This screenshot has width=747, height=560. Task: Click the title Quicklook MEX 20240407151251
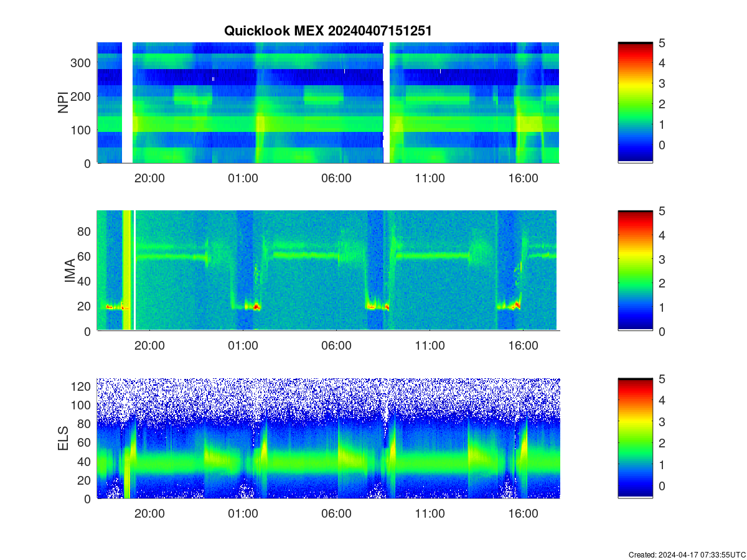tap(327, 31)
